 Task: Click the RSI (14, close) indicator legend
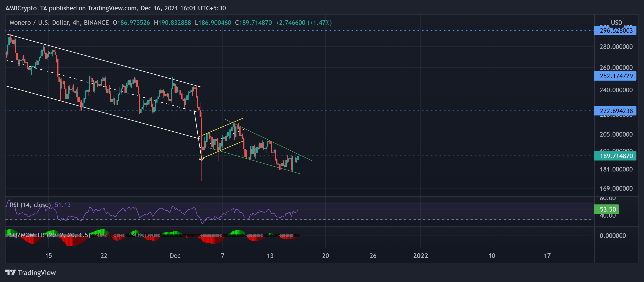[30, 205]
